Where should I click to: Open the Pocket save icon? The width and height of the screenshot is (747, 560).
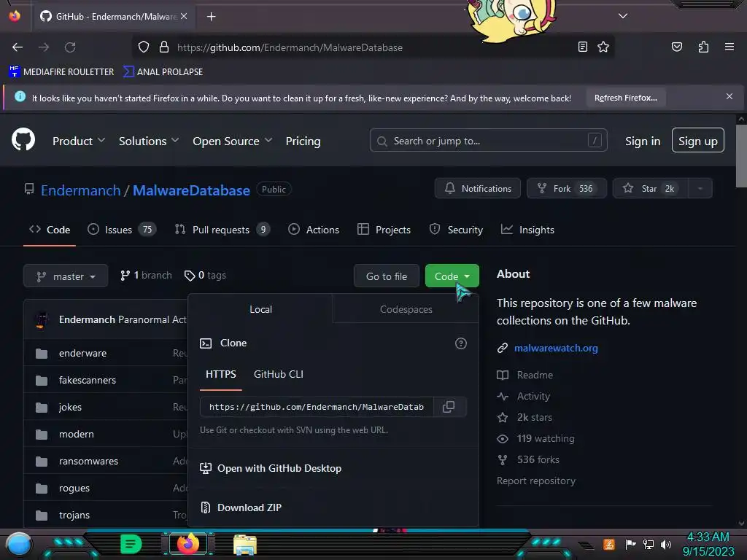point(676,47)
